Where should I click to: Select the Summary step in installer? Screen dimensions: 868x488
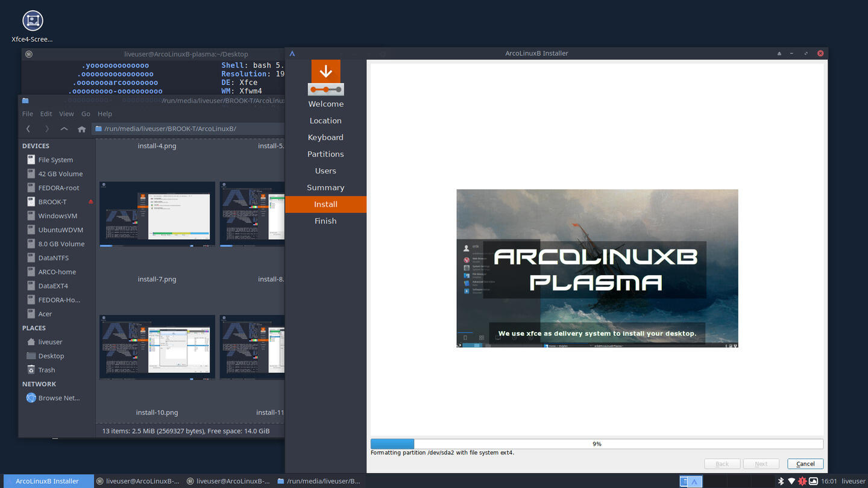coord(325,187)
